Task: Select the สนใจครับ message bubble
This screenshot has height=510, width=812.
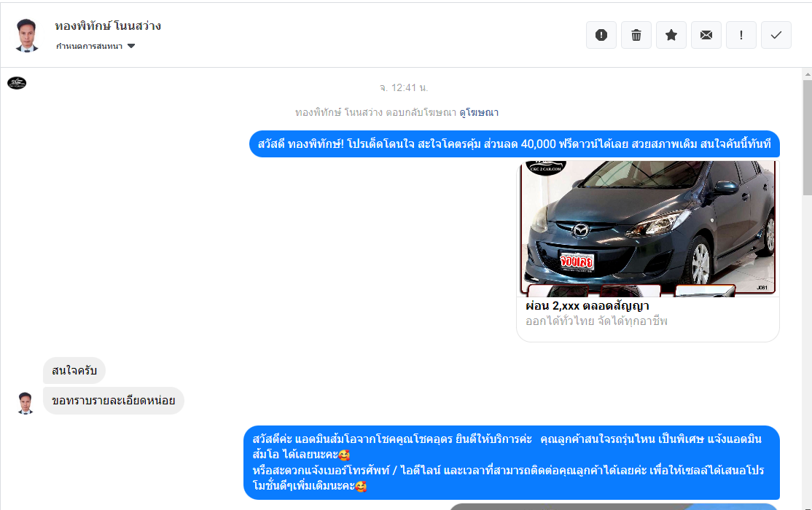Action: (x=74, y=371)
